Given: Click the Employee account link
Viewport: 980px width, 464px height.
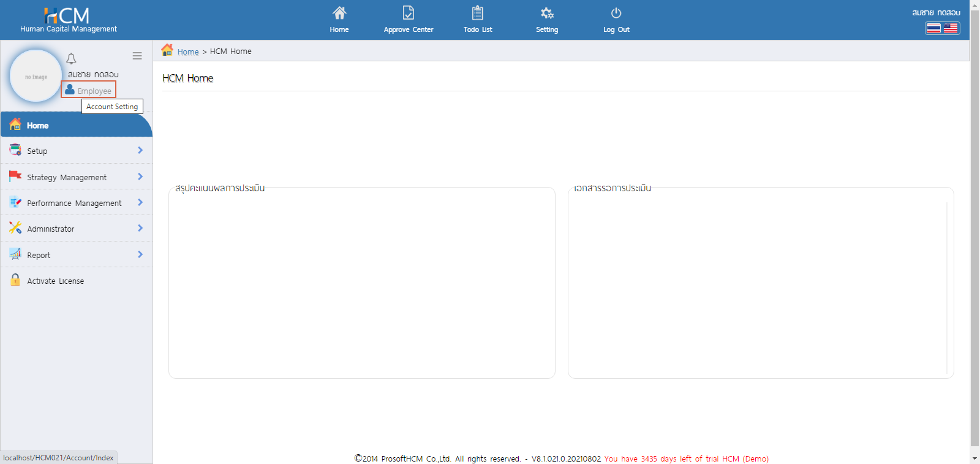Looking at the screenshot, I should [94, 91].
